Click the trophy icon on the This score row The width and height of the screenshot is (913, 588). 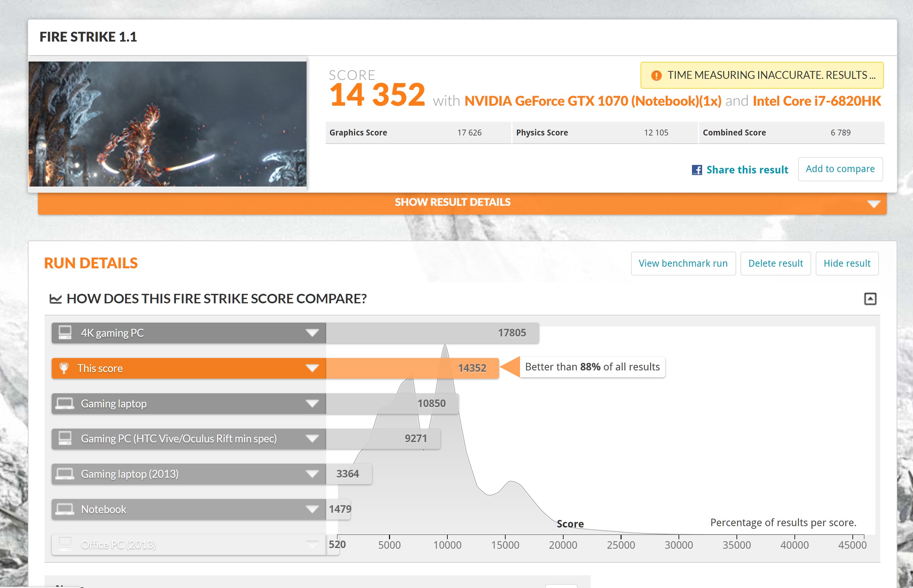click(64, 368)
